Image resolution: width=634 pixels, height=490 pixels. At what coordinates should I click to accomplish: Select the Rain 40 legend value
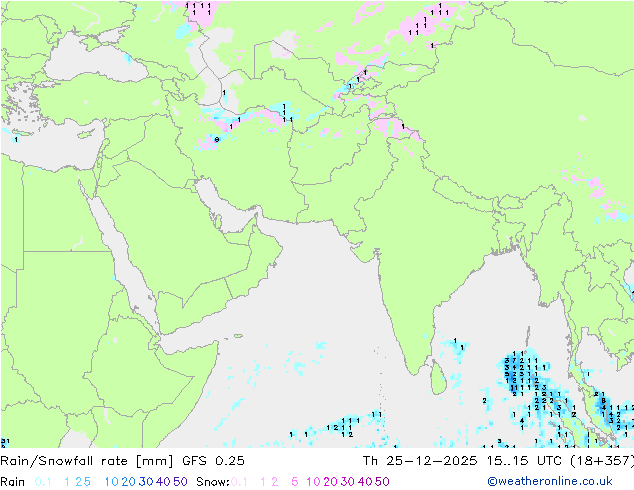tap(163, 482)
